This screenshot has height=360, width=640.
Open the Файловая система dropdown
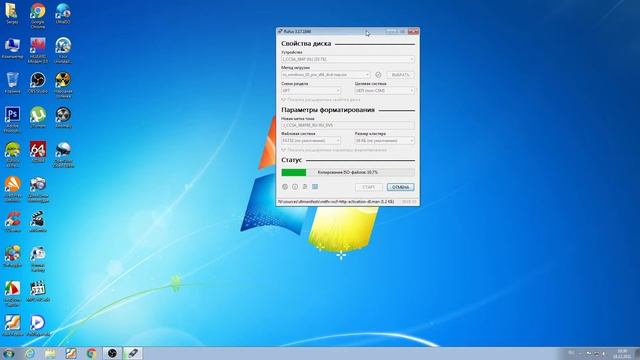[x=311, y=140]
